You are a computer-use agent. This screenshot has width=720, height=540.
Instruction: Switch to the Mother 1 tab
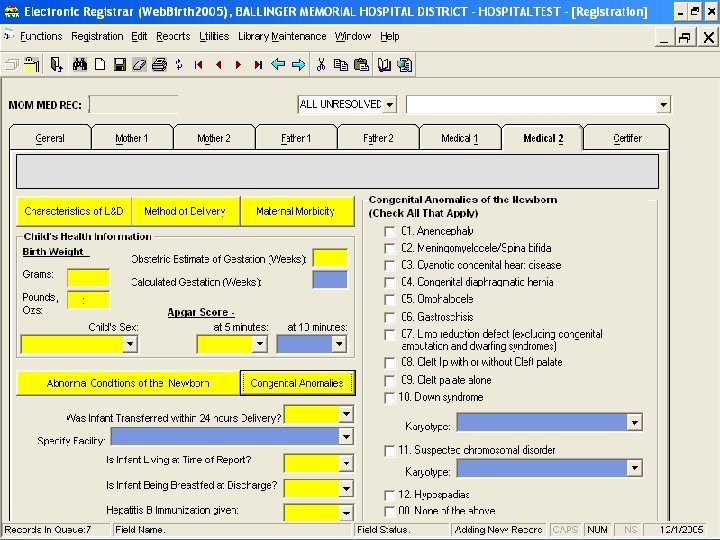(132, 138)
